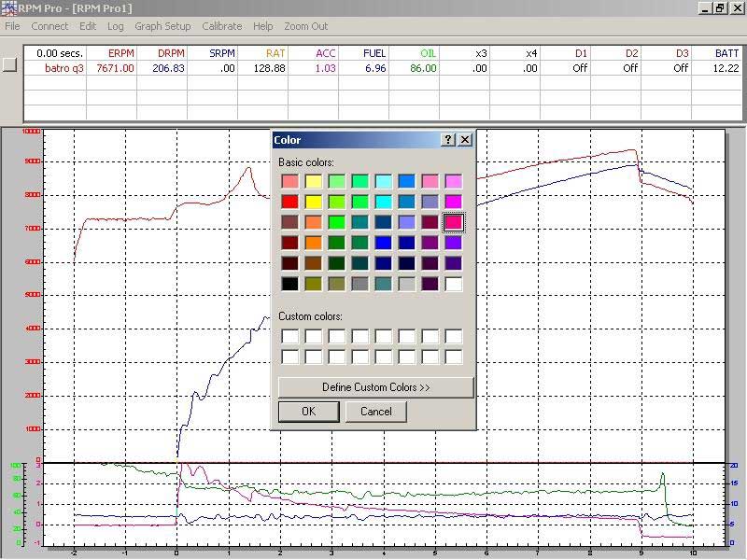Click the DRPM column header
The width and height of the screenshot is (747, 560).
tap(162, 53)
